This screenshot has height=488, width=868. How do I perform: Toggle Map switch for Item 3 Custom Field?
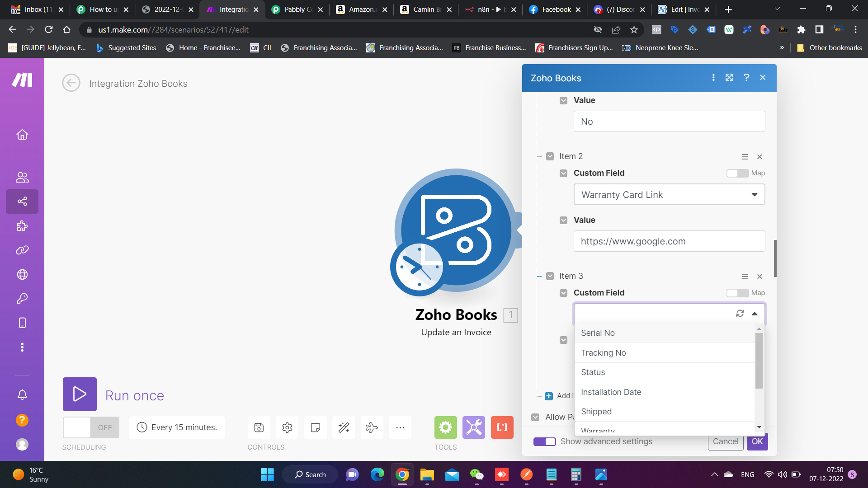pos(737,293)
